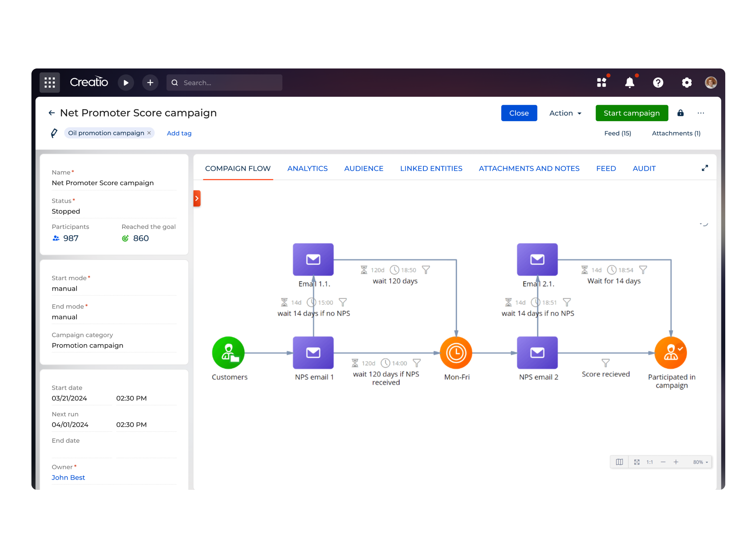Viewport: 756px width, 559px height.
Task: Toggle the record lock icon
Action: pyautogui.click(x=680, y=113)
